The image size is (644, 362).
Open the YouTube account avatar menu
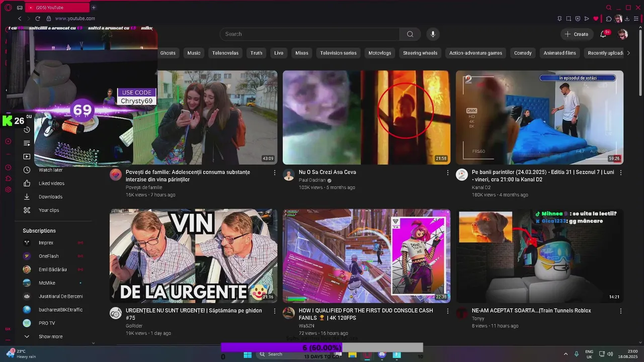coord(622,34)
